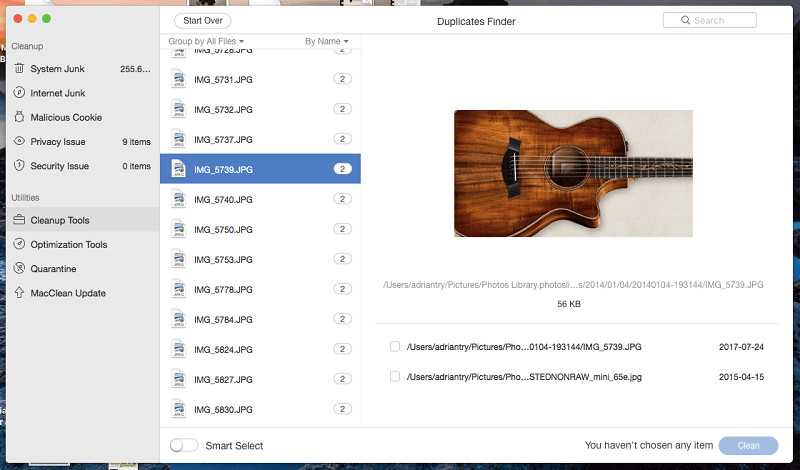The height and width of the screenshot is (470, 800).
Task: Select the IMG_5824.JPG file name
Action: [x=223, y=350]
